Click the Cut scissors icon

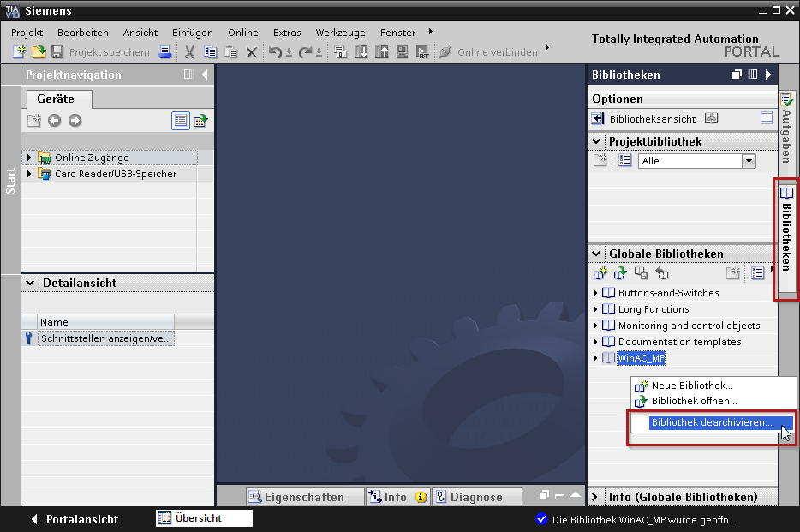pyautogui.click(x=189, y=52)
